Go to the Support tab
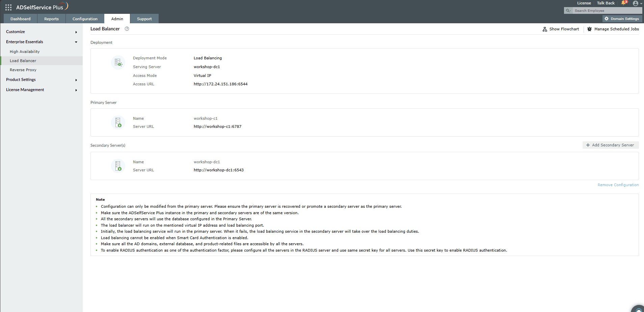 144,19
